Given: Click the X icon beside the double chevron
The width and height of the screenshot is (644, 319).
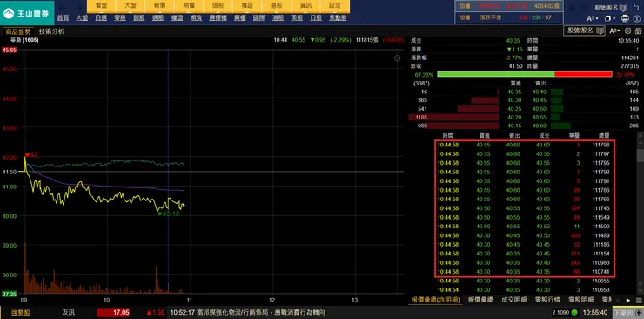Looking at the screenshot, I should point(571,7).
